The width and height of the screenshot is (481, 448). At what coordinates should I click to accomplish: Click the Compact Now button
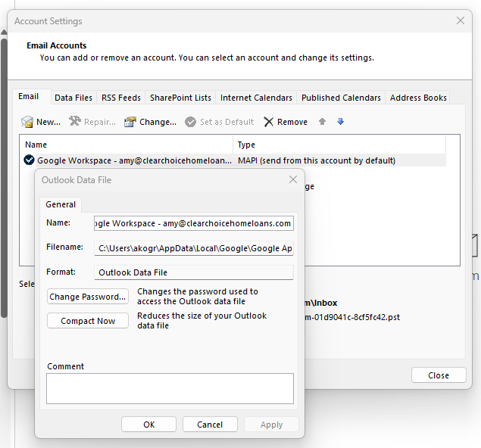click(88, 321)
